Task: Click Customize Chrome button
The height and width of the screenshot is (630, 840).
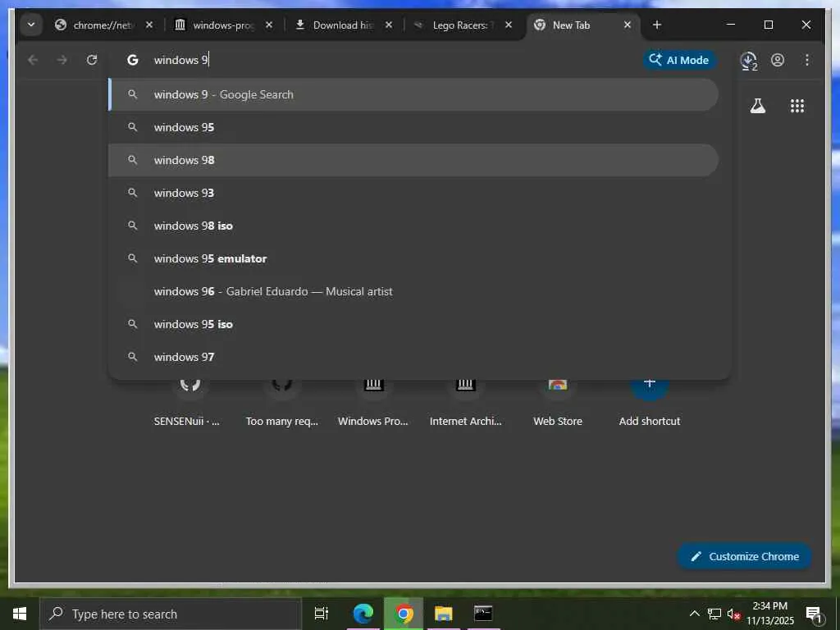Action: (x=745, y=556)
